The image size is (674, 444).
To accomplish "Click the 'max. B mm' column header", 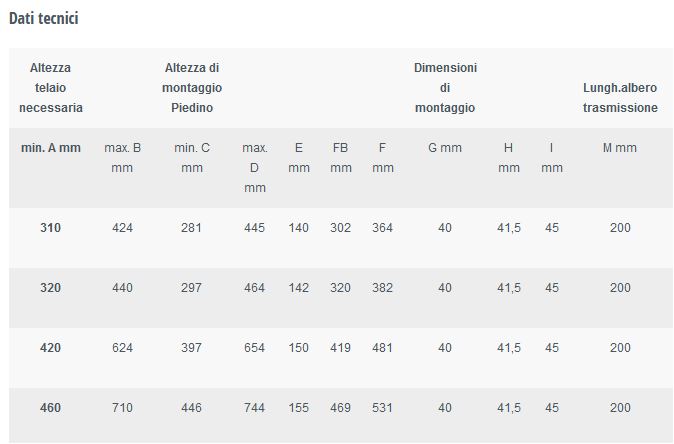I will pyautogui.click(x=122, y=158).
